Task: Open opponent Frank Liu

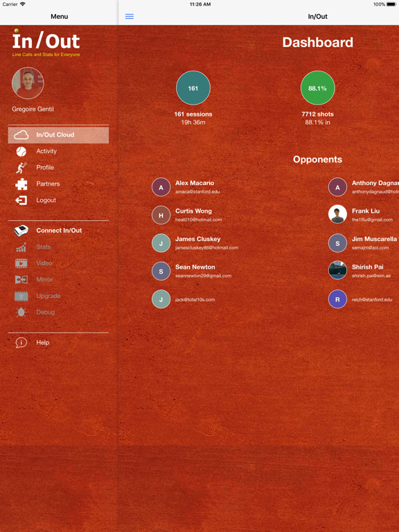Action: pos(366,211)
